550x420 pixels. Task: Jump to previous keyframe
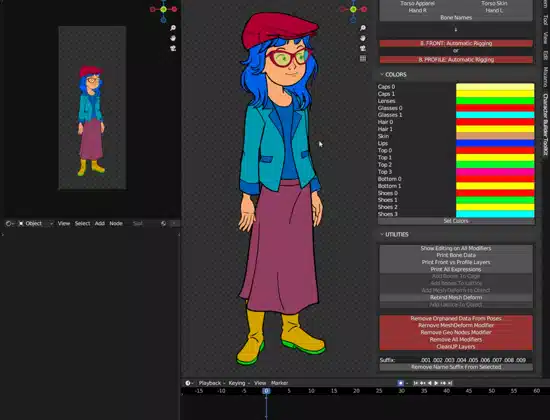pos(423,383)
